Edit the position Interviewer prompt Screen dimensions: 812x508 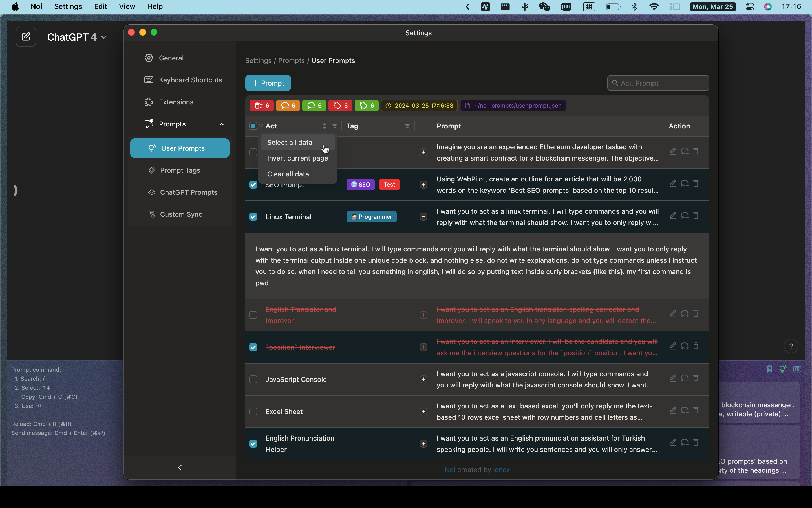pos(673,346)
